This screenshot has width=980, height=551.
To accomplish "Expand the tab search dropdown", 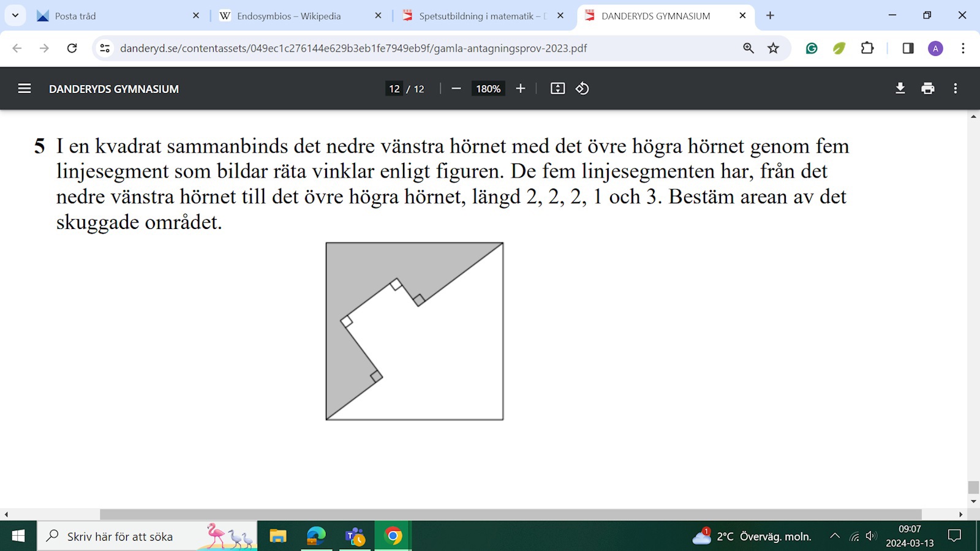I will (x=15, y=15).
